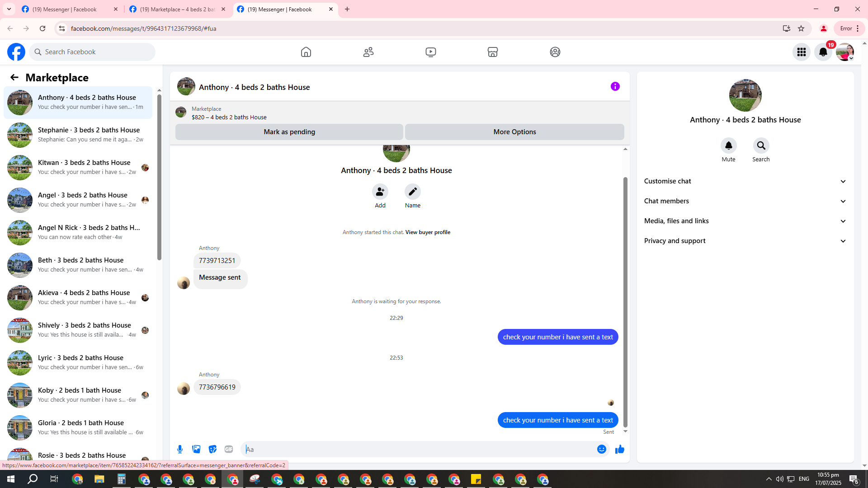Open View buyer profile link
The height and width of the screenshot is (488, 868).
click(x=428, y=232)
